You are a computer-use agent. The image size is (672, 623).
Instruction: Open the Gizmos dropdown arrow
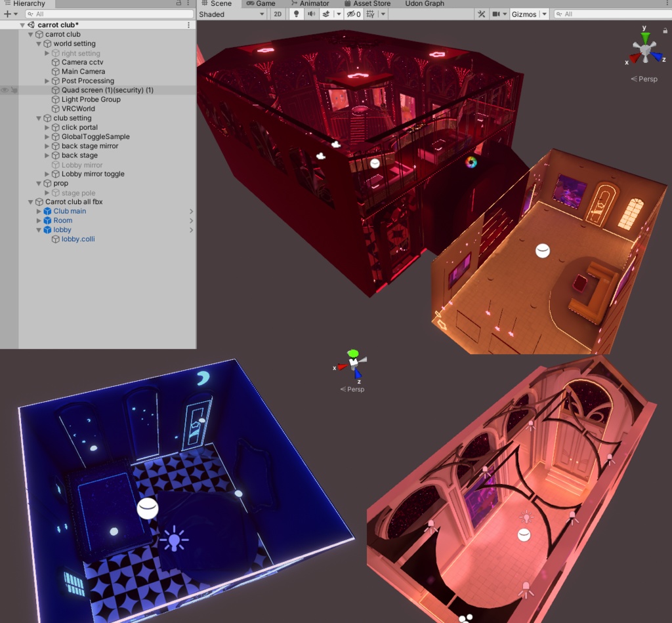[x=544, y=14]
